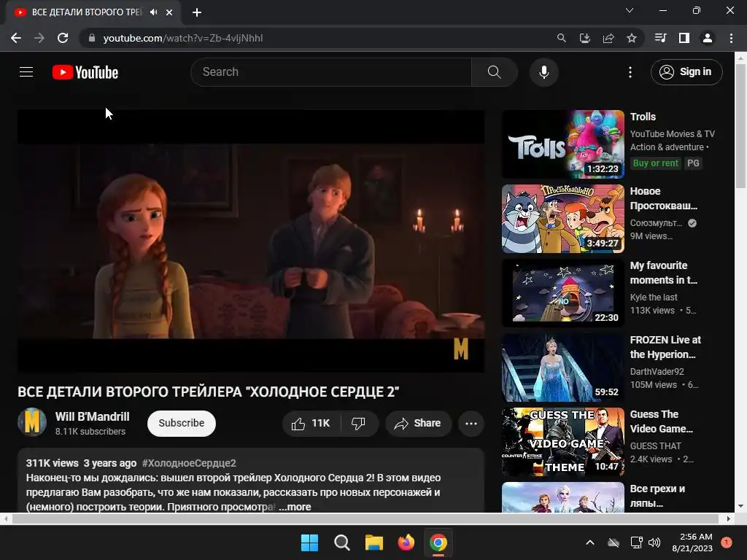Image resolution: width=747 pixels, height=560 pixels.
Task: View site information lock icon
Action: tap(92, 38)
